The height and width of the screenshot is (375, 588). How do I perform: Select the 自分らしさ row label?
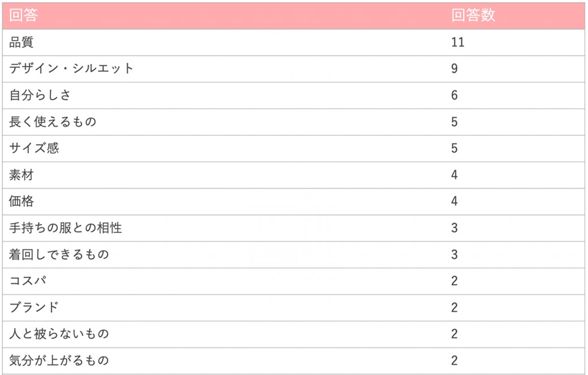pyautogui.click(x=40, y=96)
